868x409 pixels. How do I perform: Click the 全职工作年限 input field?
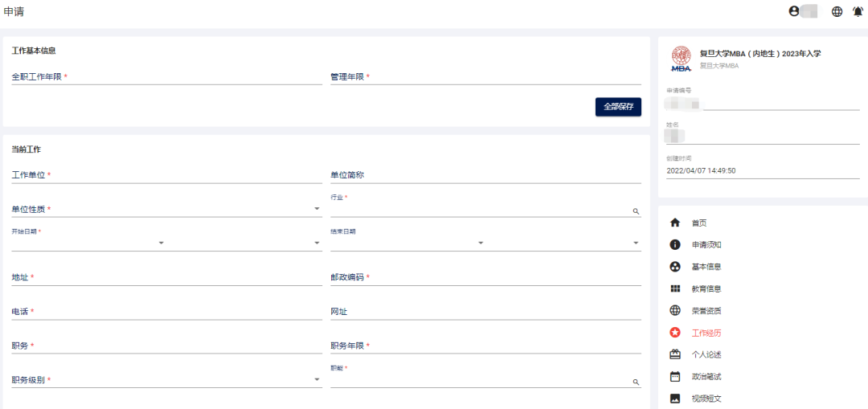[166, 77]
